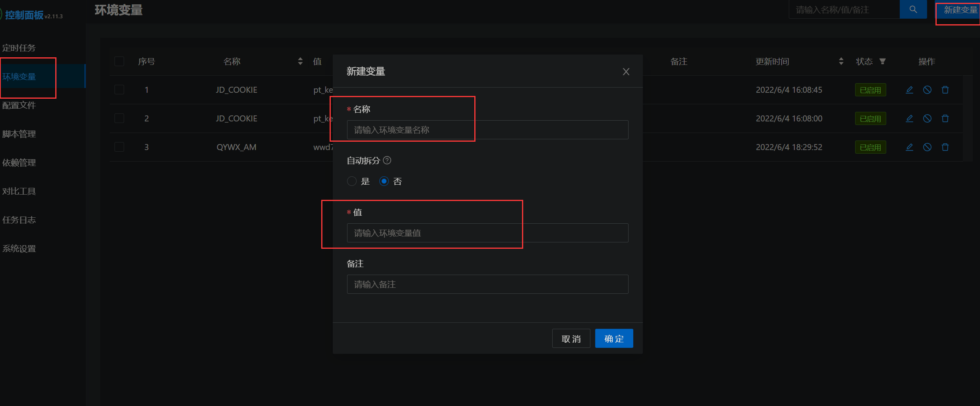Tick checkbox for row 2
Viewport: 980px width, 406px height.
(x=119, y=119)
